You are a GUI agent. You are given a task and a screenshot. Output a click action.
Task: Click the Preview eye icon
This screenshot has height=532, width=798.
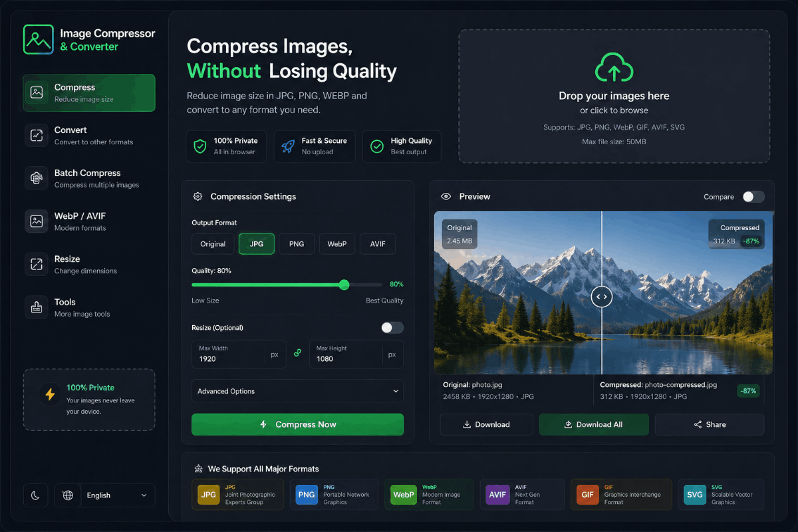click(x=446, y=196)
